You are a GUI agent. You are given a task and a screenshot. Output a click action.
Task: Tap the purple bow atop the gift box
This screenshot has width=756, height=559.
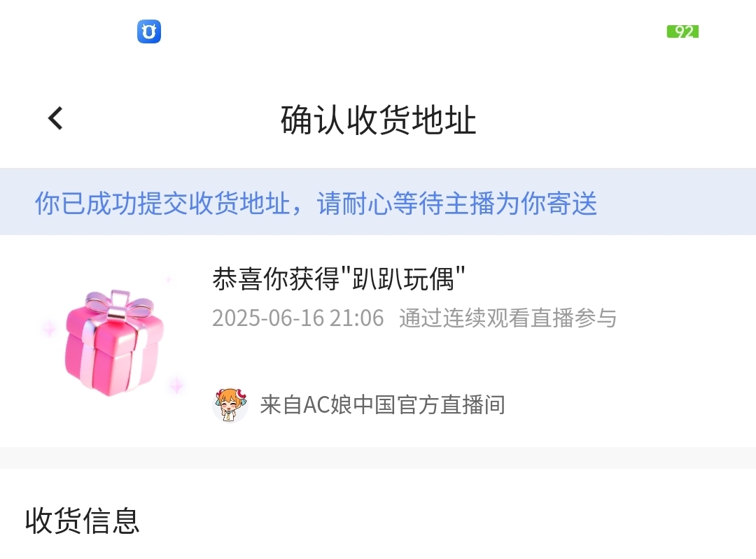[119, 305]
